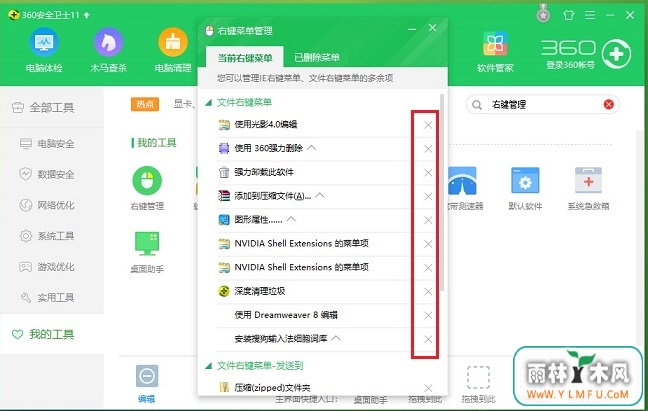648x411 pixels.
Task: Minimize the 右键菜单管理 dialog
Action: (412, 29)
